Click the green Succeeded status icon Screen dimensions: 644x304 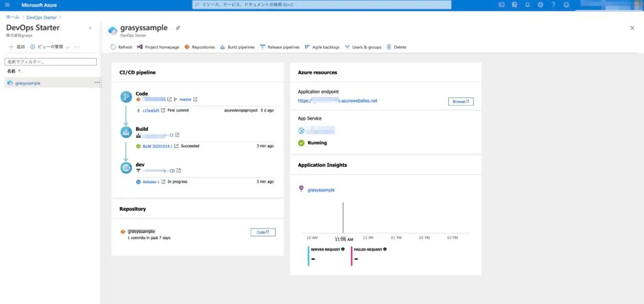pyautogui.click(x=138, y=146)
